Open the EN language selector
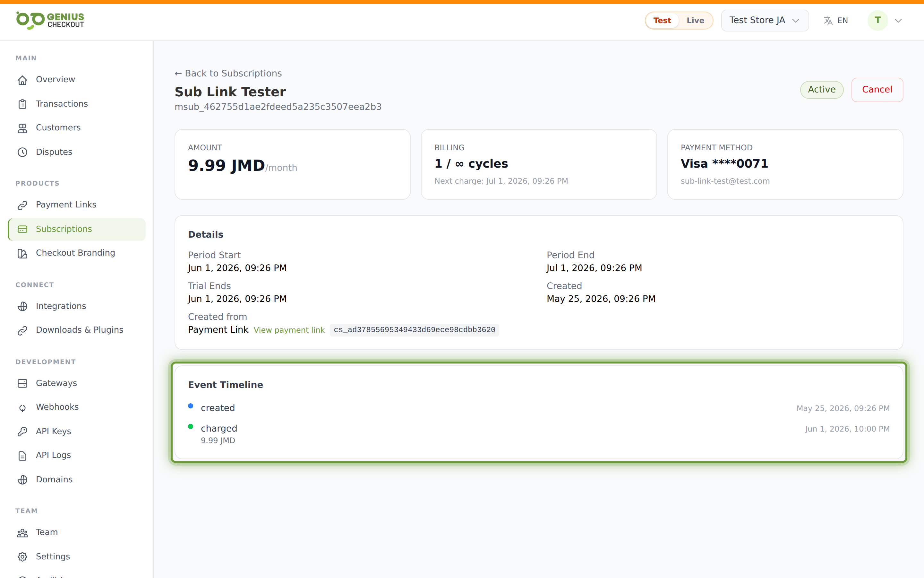 [836, 21]
